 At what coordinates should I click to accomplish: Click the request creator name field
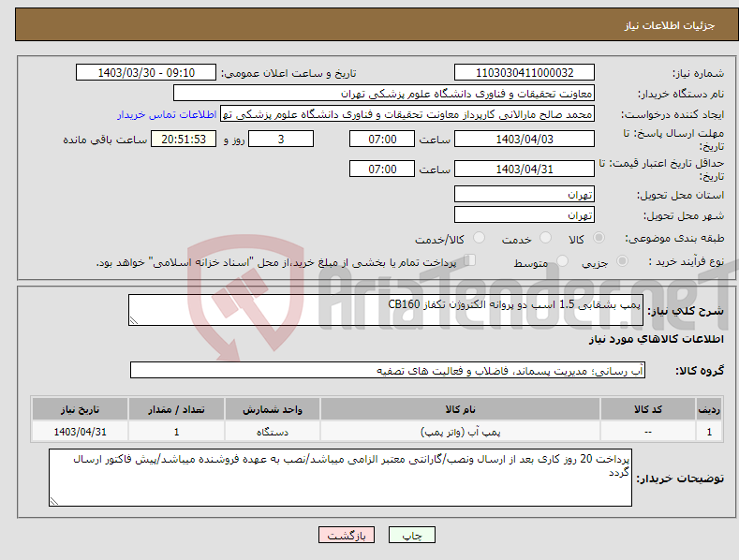tap(407, 114)
